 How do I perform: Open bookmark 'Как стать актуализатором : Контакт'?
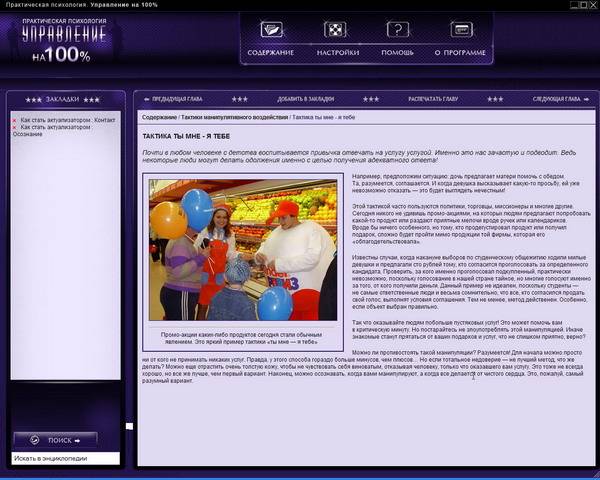pyautogui.click(x=68, y=120)
